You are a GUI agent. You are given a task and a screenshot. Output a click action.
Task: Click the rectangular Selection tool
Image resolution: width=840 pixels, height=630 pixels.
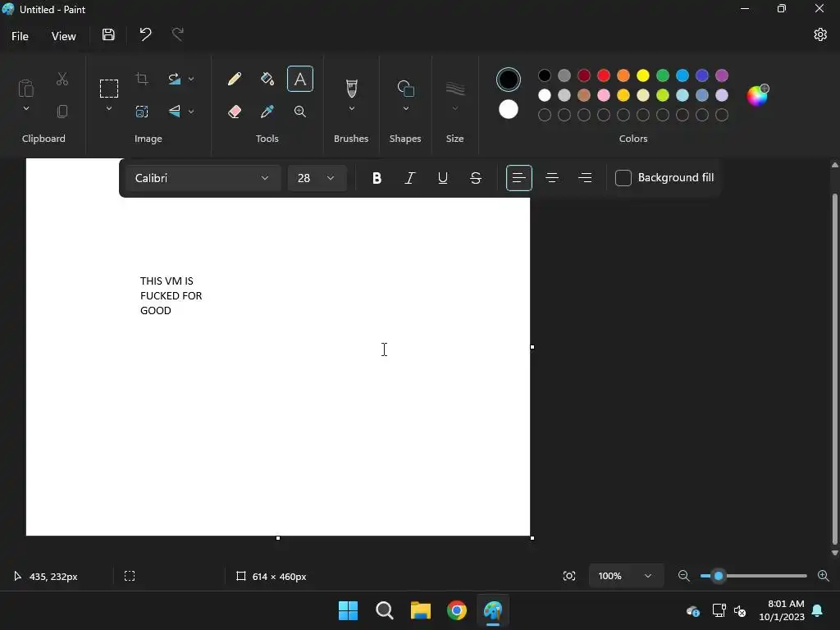point(109,89)
